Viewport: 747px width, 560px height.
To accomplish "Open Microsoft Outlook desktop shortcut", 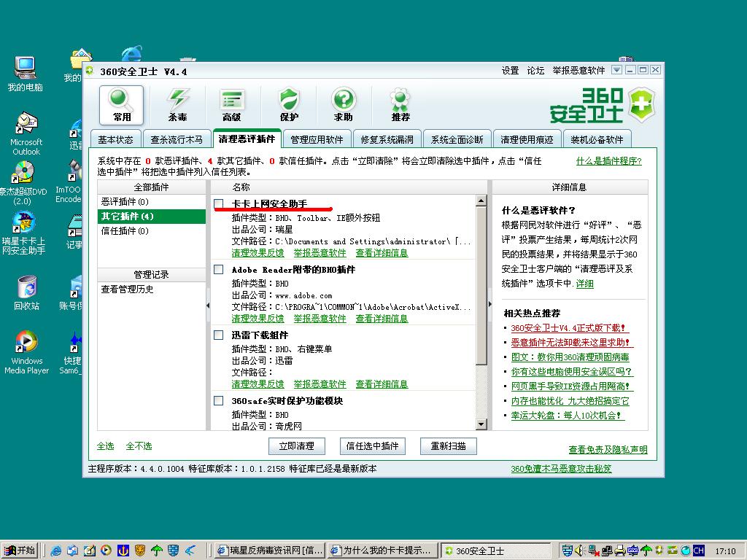I will click(x=26, y=134).
